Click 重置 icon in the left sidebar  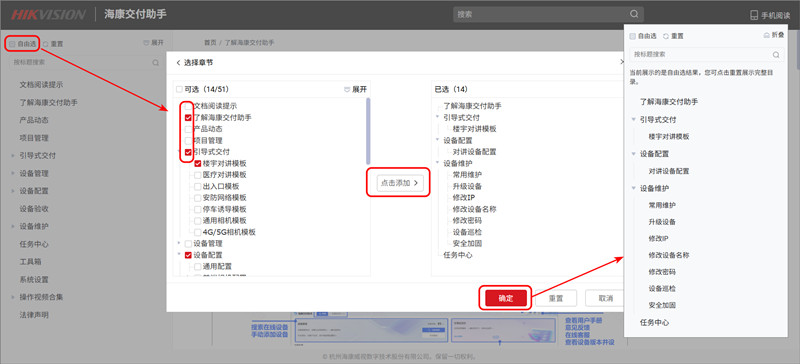coord(45,44)
